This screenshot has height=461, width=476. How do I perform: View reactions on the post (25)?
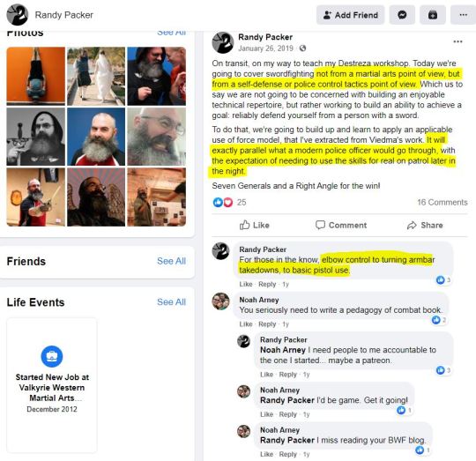[229, 202]
